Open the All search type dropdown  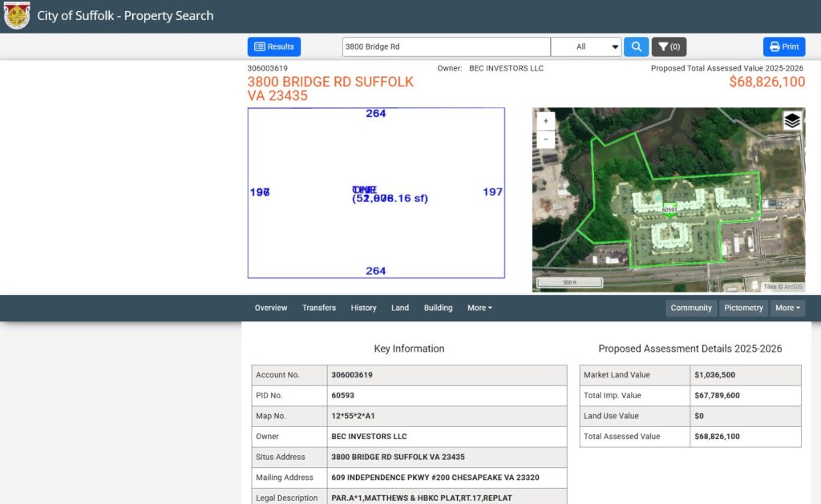tap(586, 46)
